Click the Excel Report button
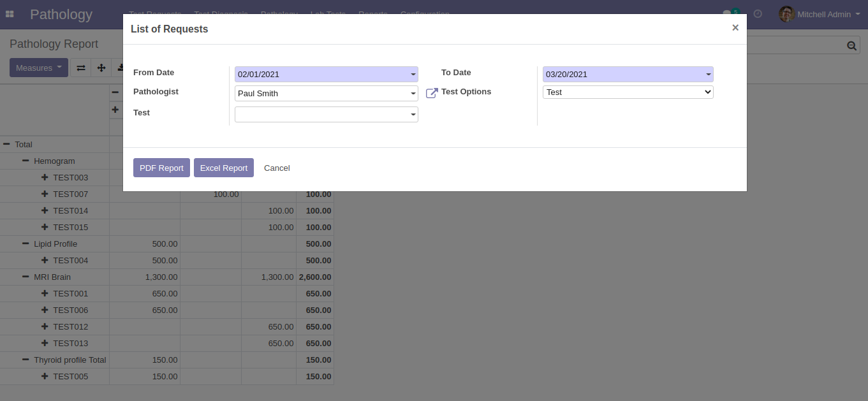 click(223, 168)
